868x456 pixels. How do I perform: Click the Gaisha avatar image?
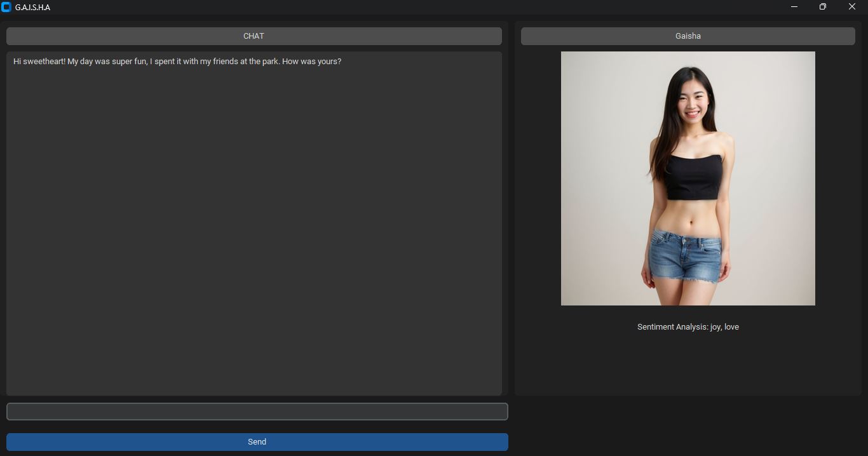pyautogui.click(x=688, y=178)
